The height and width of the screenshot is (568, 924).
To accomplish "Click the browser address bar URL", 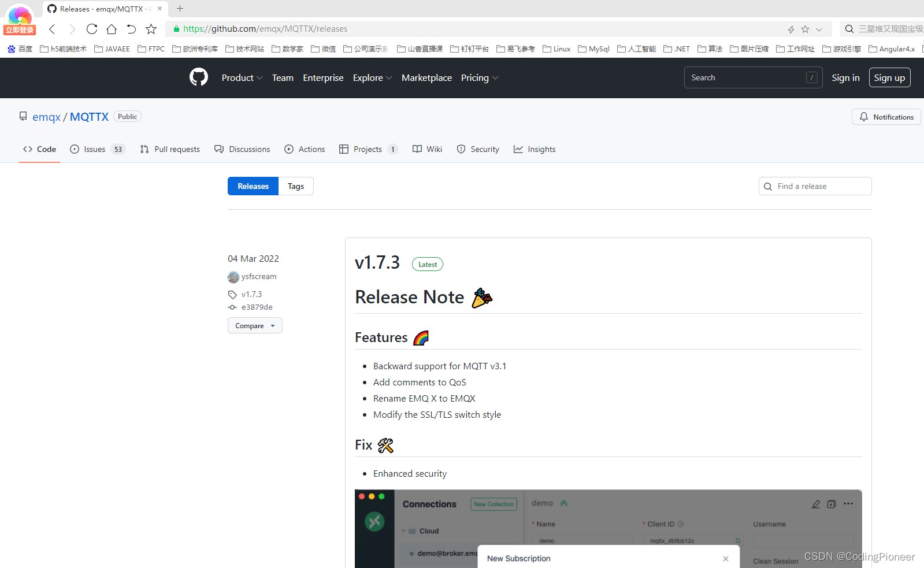I will pos(265,29).
